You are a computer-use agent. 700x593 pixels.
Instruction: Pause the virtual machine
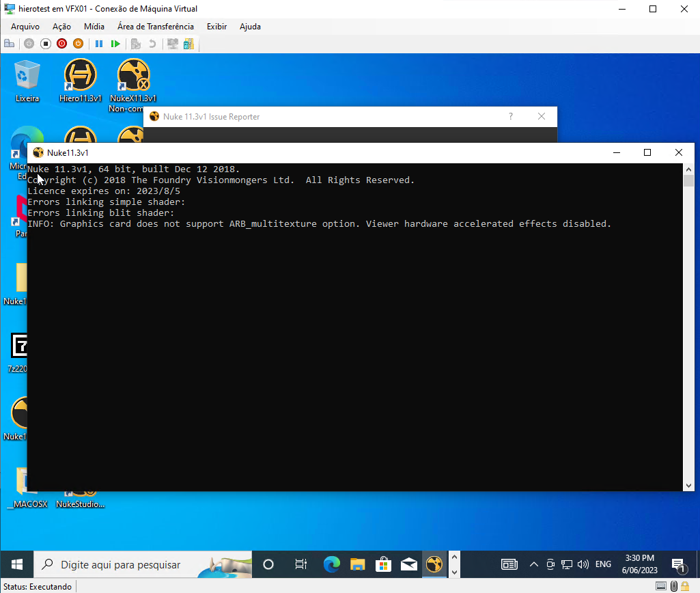coord(99,44)
